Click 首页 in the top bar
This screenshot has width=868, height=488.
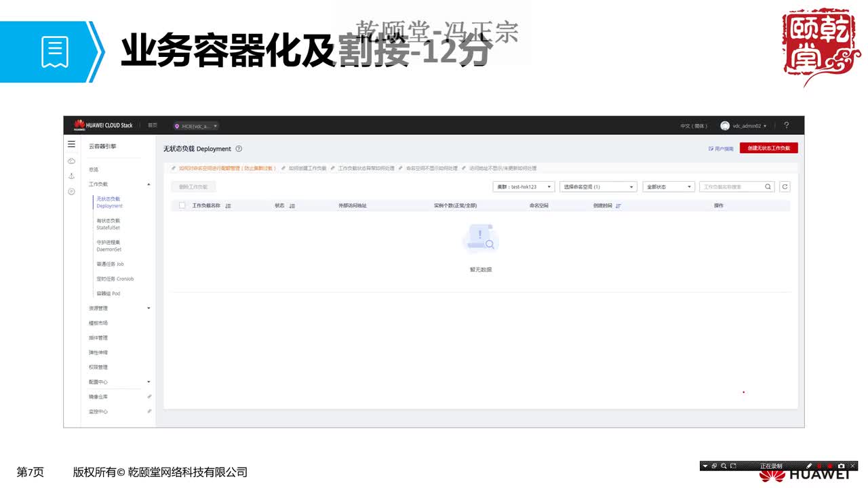click(x=153, y=125)
